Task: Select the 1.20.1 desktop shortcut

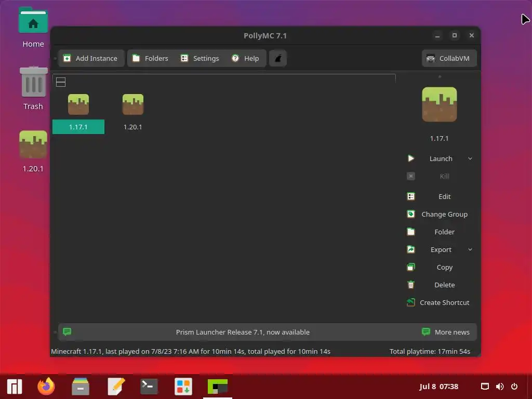Action: pyautogui.click(x=33, y=152)
